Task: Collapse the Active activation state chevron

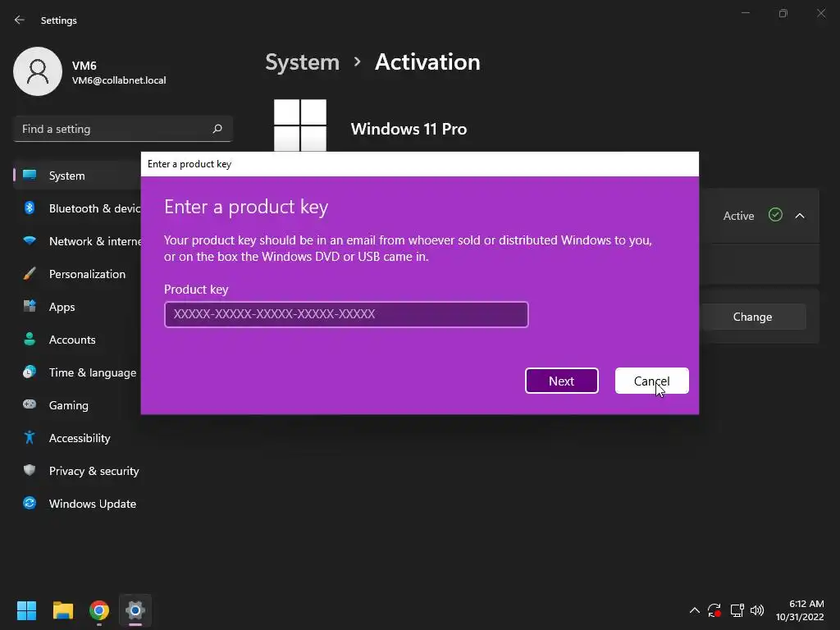Action: pos(799,216)
